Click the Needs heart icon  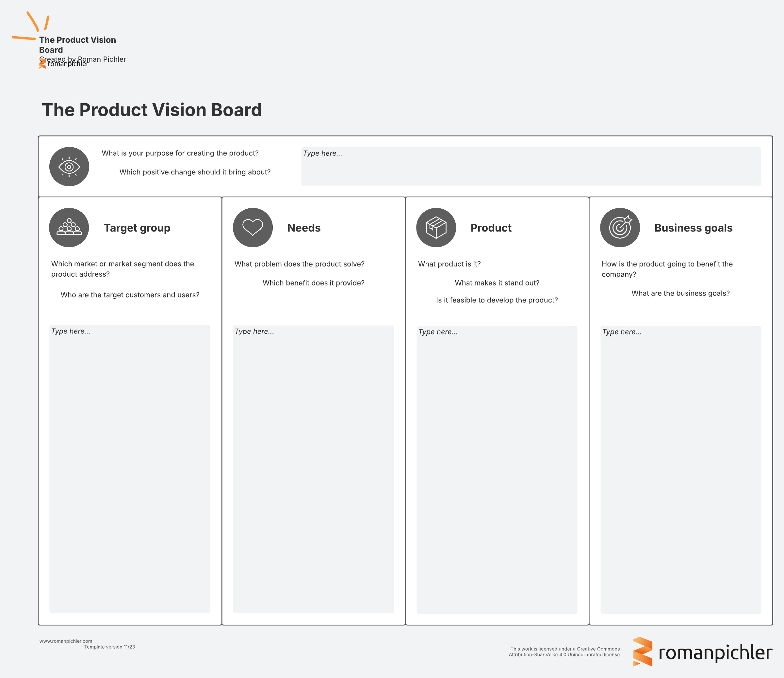click(253, 227)
